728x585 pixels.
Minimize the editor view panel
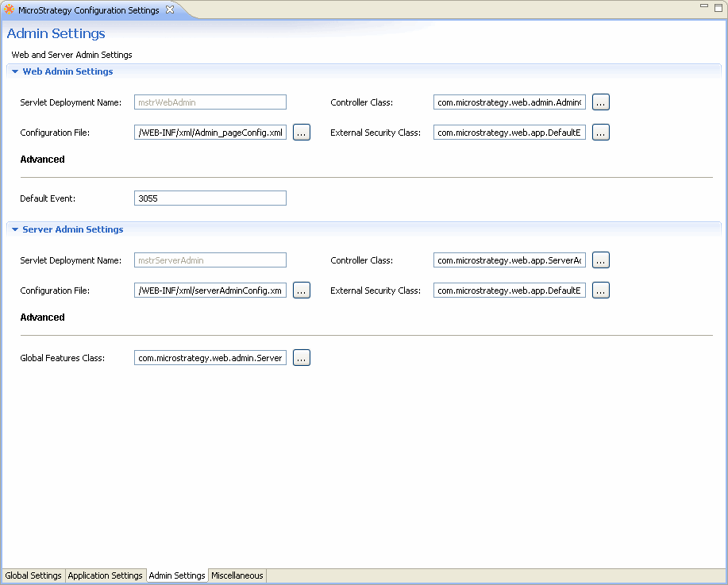pos(704,6)
